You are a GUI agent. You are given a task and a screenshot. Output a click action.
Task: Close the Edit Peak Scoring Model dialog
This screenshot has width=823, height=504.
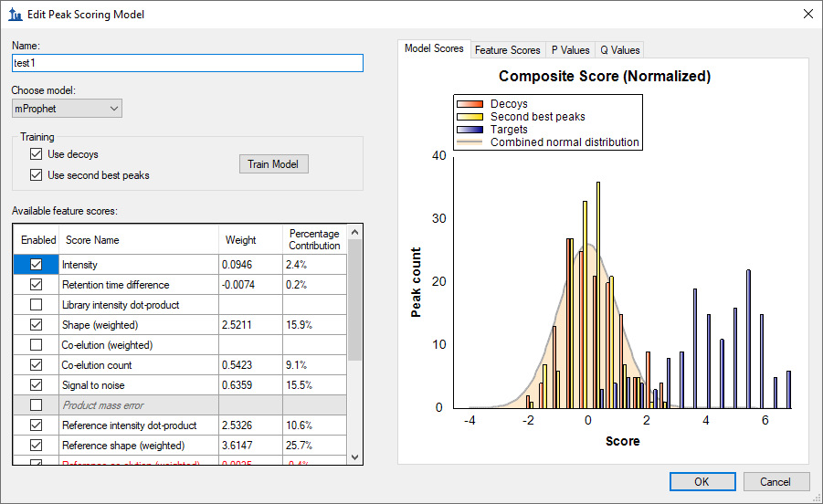pos(807,14)
